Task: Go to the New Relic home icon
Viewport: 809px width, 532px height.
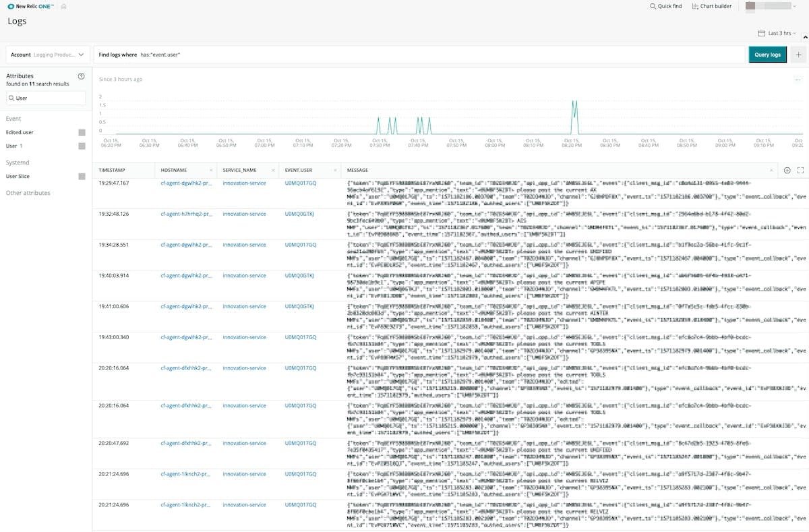Action: (x=63, y=6)
